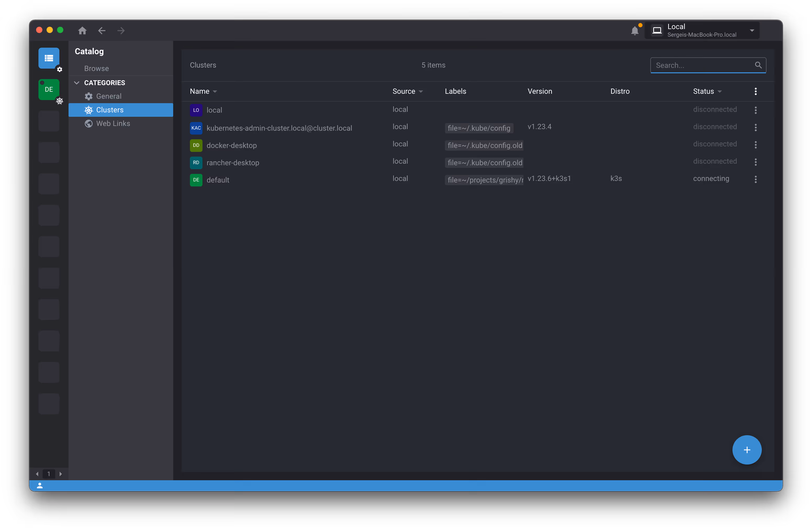812x530 pixels.
Task: Go to the next hotbar page
Action: pos(61,474)
